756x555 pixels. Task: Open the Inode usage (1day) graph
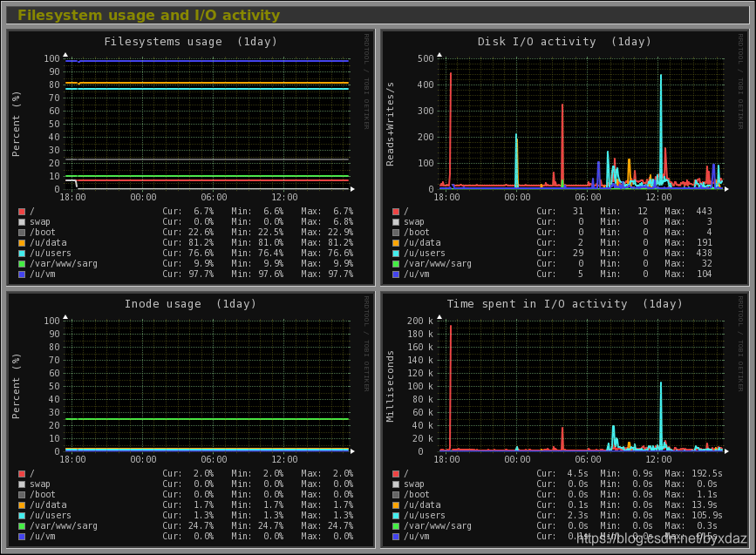click(x=191, y=420)
